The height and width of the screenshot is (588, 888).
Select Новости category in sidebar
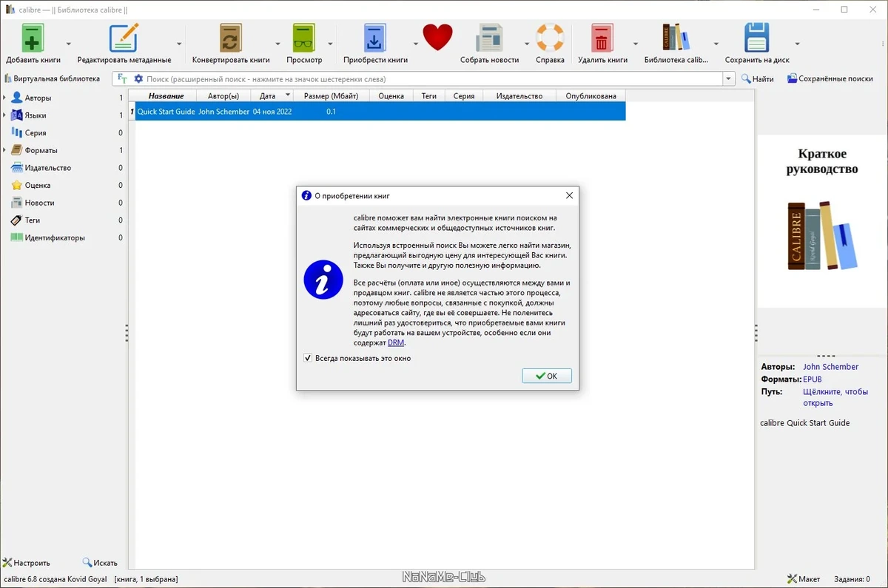39,203
